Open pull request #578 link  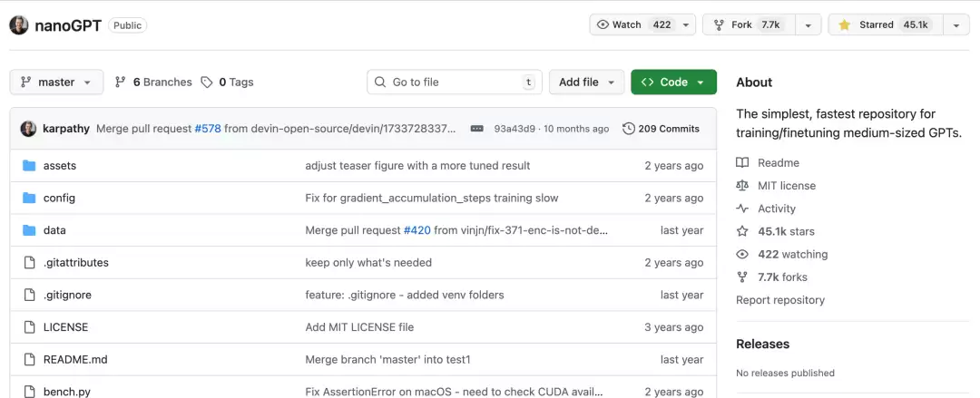pyautogui.click(x=208, y=129)
